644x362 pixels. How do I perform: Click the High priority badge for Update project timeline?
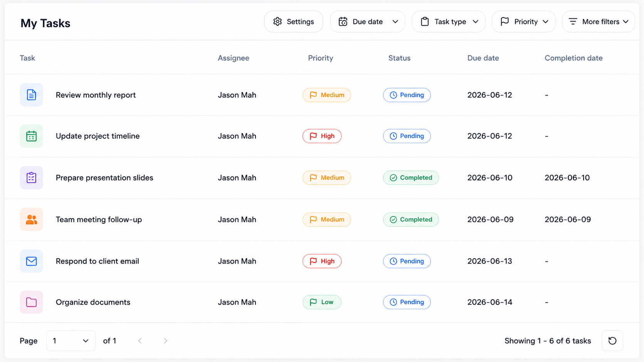pyautogui.click(x=322, y=136)
